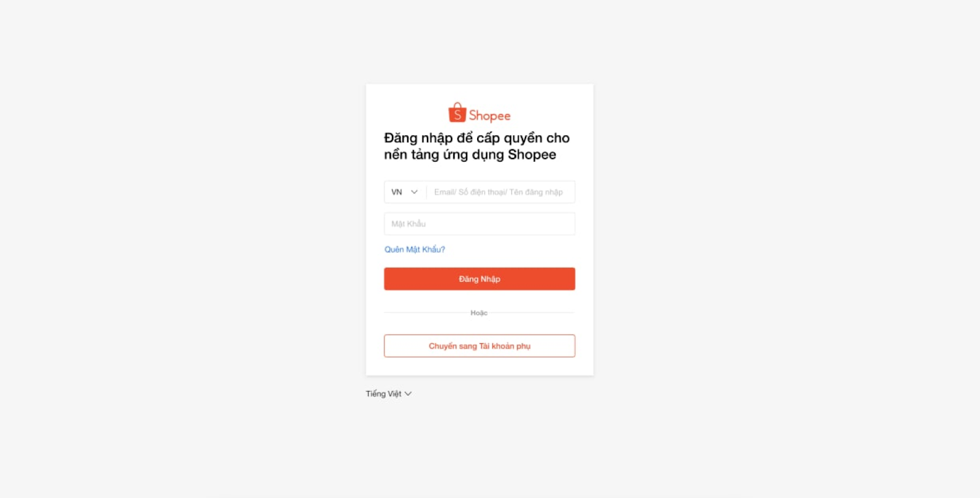
Task: Open the Quên Mật Khẩu? link
Action: pos(415,249)
